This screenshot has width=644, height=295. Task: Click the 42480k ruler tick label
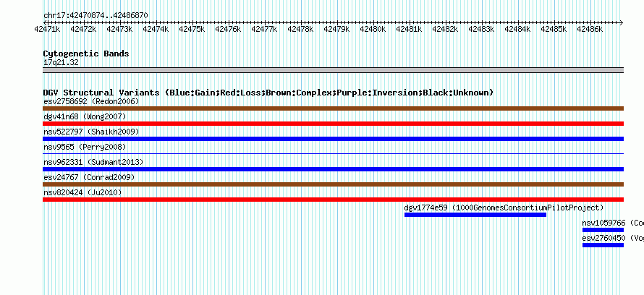coord(373,29)
